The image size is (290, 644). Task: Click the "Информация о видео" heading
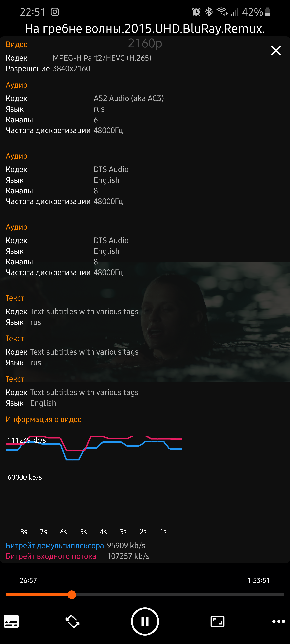click(44, 419)
